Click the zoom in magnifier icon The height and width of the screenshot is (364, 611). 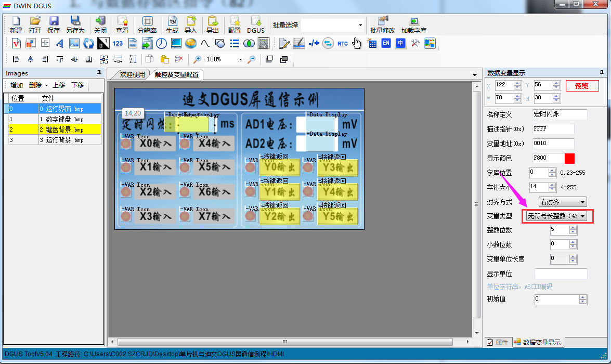coord(198,59)
